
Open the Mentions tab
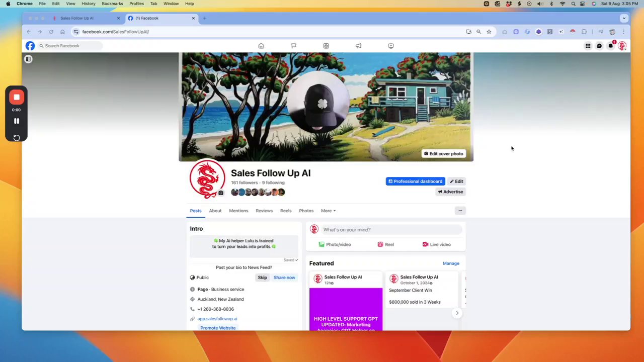pyautogui.click(x=238, y=211)
